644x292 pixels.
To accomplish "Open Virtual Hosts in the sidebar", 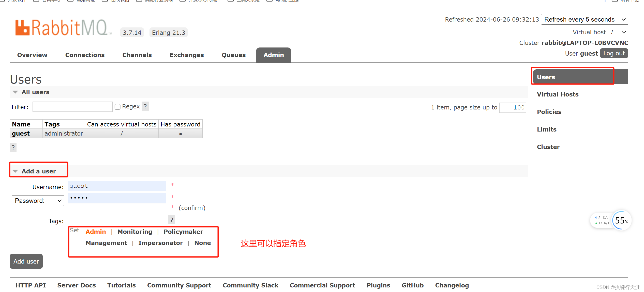I will click(558, 94).
